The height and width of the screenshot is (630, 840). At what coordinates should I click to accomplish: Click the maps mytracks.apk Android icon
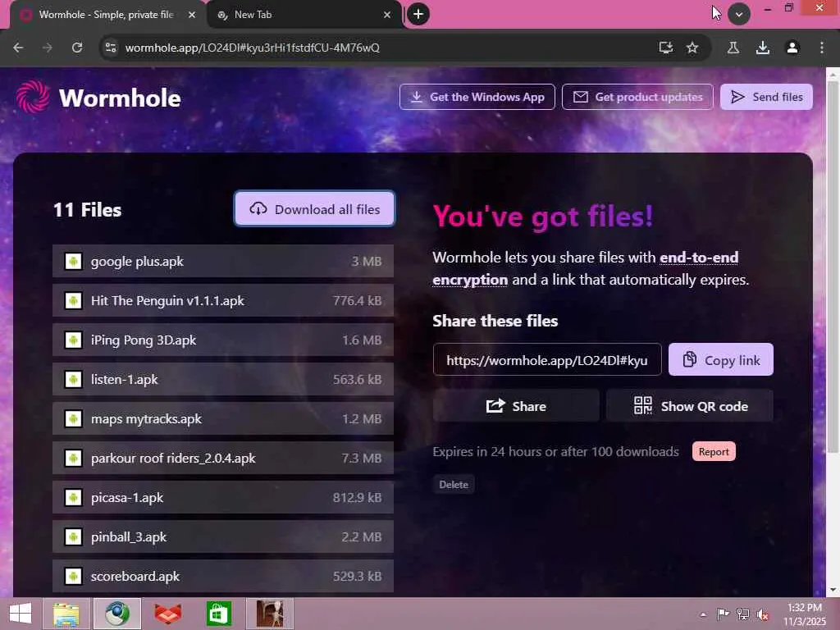(x=73, y=419)
